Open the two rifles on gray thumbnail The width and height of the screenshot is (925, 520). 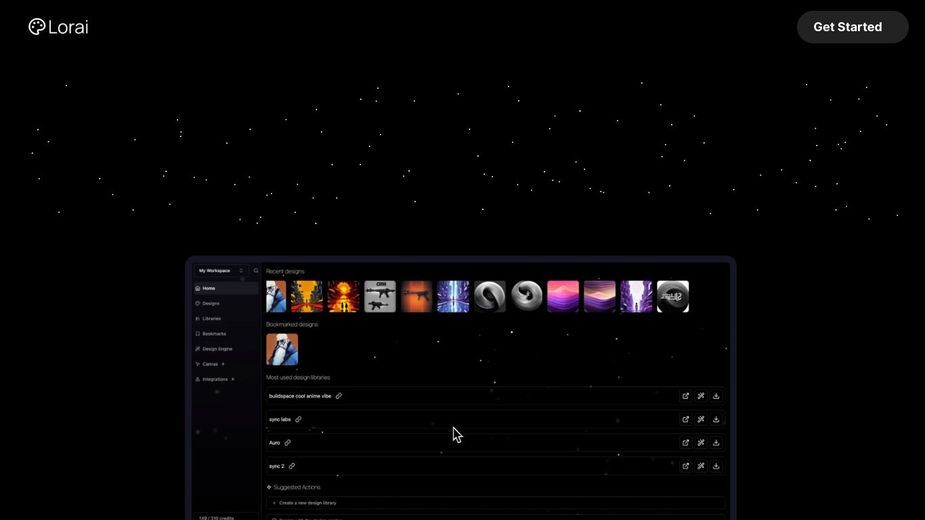point(380,296)
